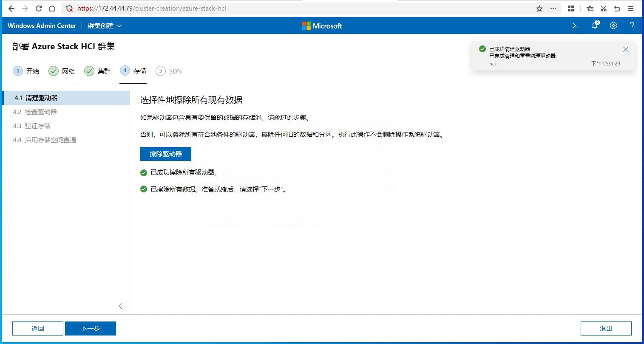
Task: Bookmark page with the star icon
Action: click(539, 8)
